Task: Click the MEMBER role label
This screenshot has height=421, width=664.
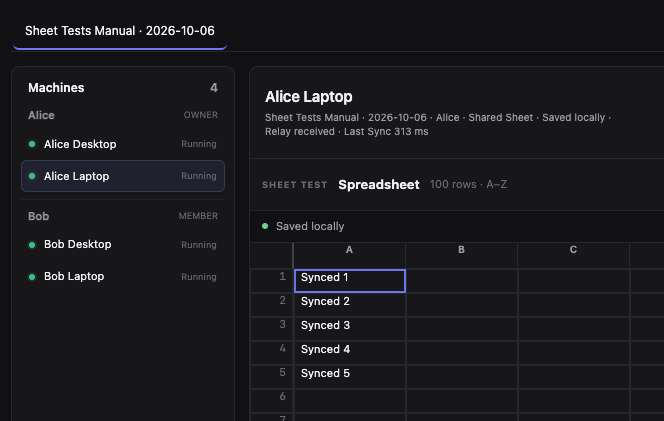Action: pyautogui.click(x=198, y=216)
